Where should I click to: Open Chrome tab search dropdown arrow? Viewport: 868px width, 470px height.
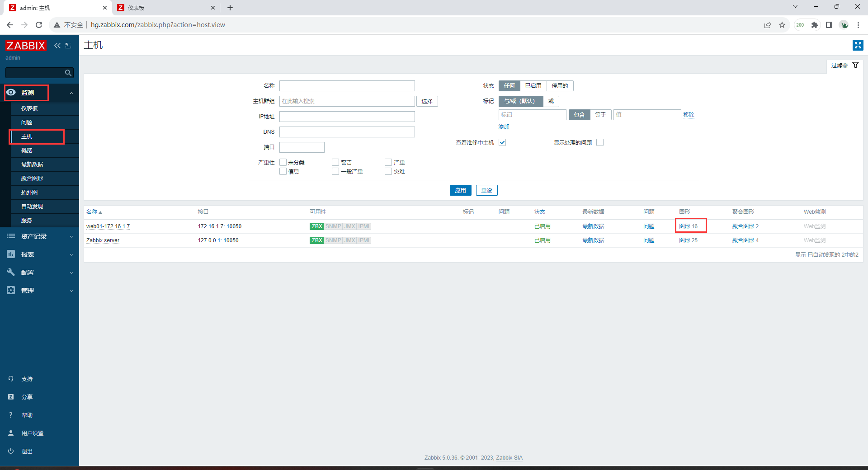(x=795, y=7)
